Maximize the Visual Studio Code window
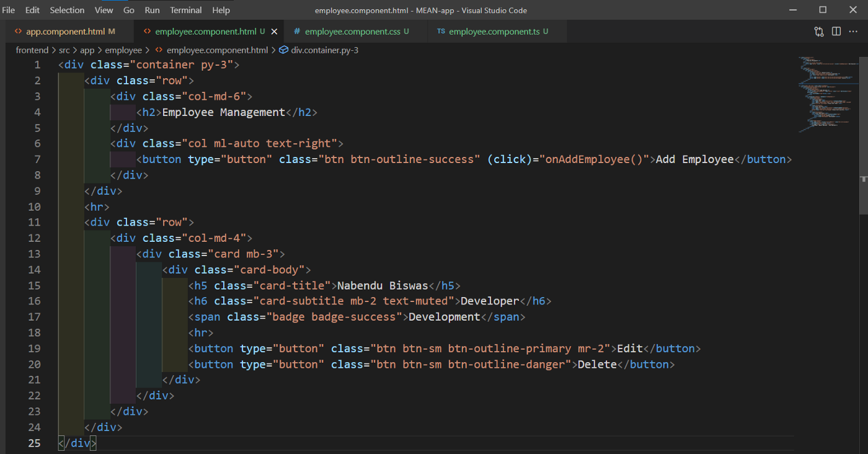Viewport: 868px width, 454px height. 823,10
